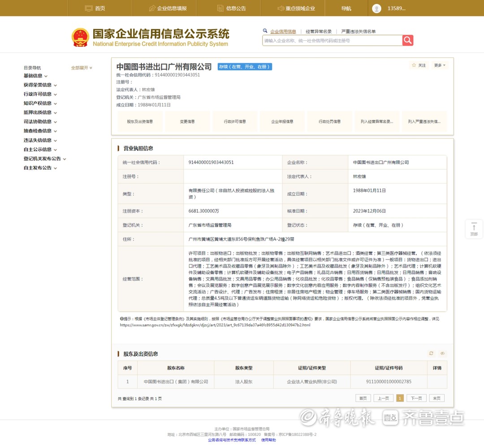Open 使用帮助 footer link
The height and width of the screenshot is (448, 484).
[x=268, y=440]
